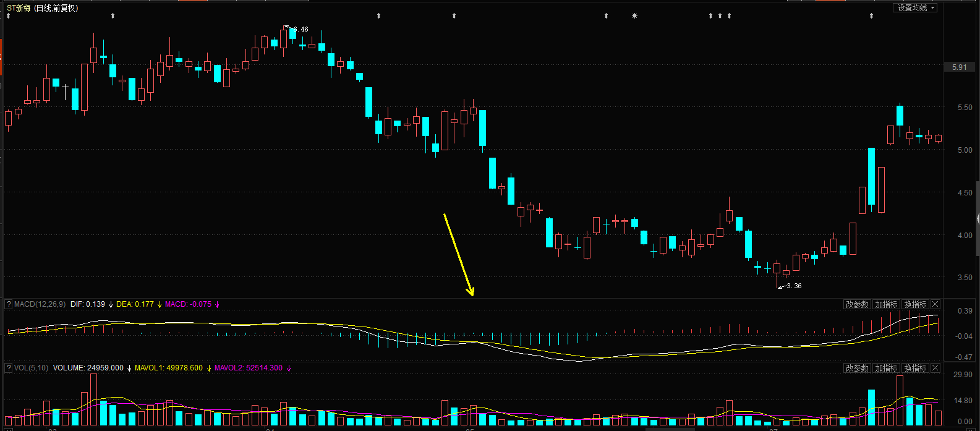Click the star-shaped event marker above chart
The image size is (980, 431).
click(x=634, y=16)
